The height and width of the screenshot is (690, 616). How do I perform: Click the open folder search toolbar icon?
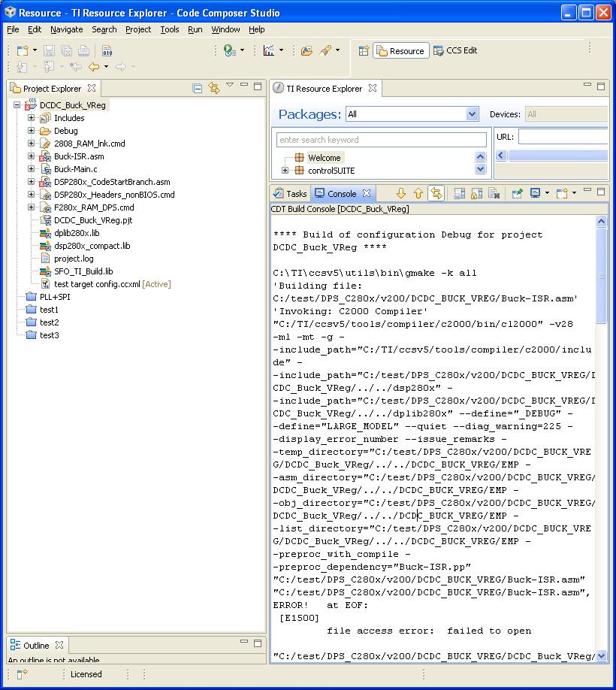point(306,50)
